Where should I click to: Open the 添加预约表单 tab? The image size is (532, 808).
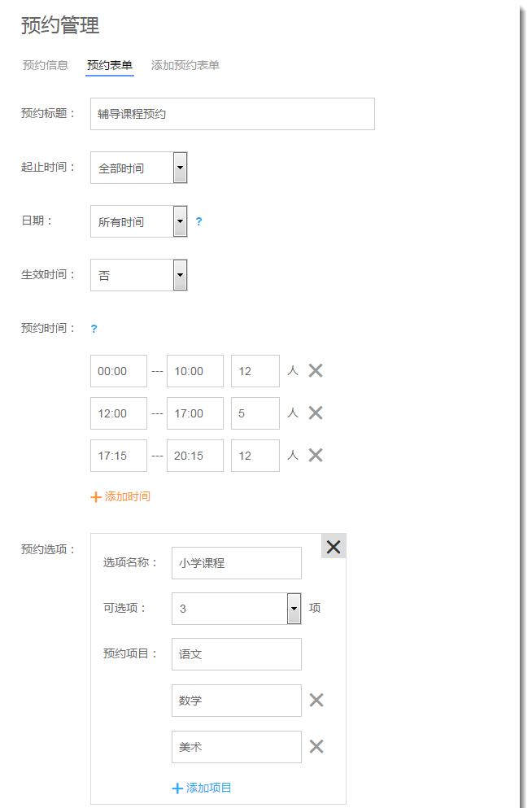tap(185, 65)
